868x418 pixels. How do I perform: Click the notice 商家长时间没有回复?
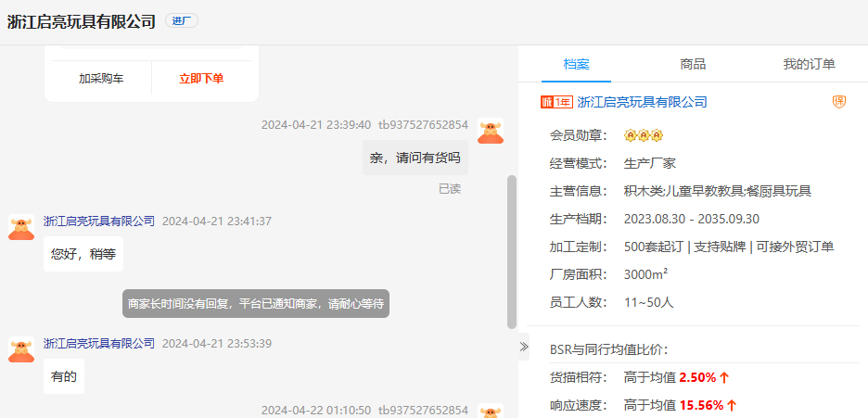click(x=256, y=304)
